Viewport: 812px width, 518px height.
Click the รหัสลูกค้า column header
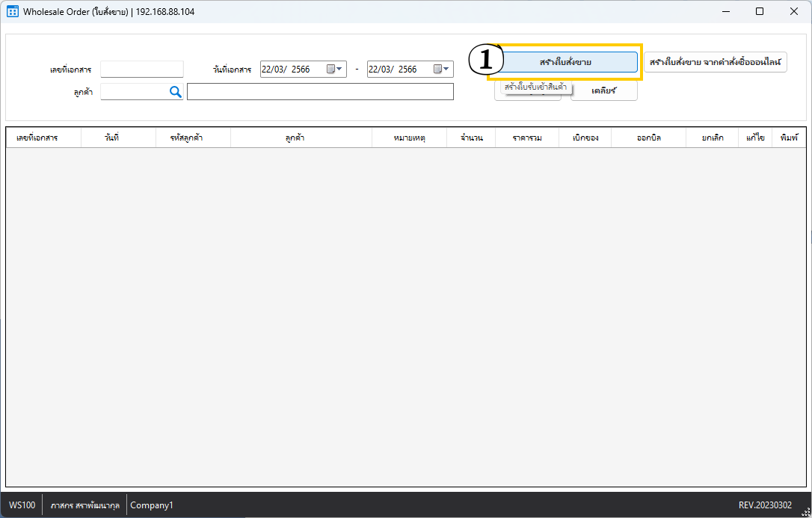point(186,138)
